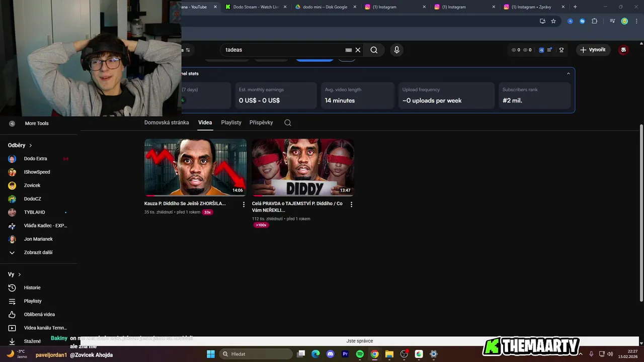Viewport: 644px width, 362px height.
Task: Start voice search with the microphone icon
Action: (x=396, y=50)
